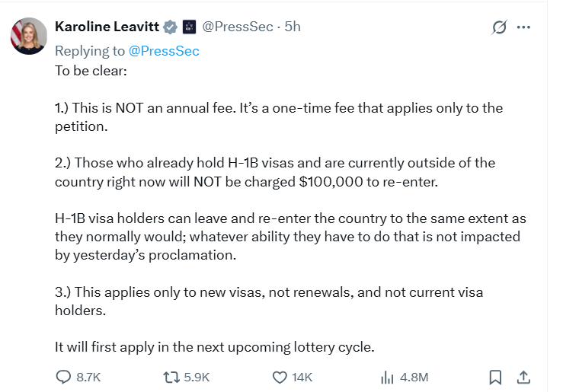The image size is (563, 392).
Task: Click the 8.7K replies count
Action: point(88,377)
